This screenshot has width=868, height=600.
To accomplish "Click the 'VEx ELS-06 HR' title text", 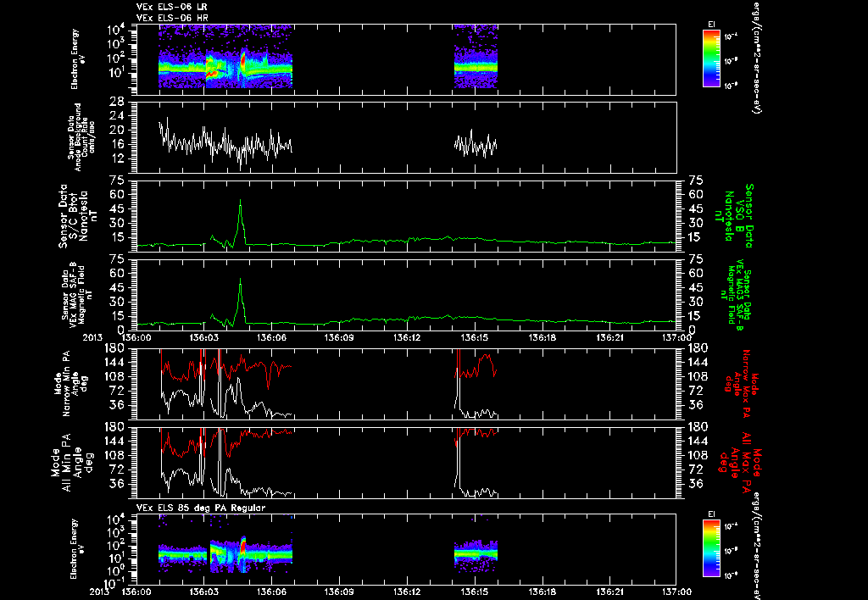I will coord(171,19).
